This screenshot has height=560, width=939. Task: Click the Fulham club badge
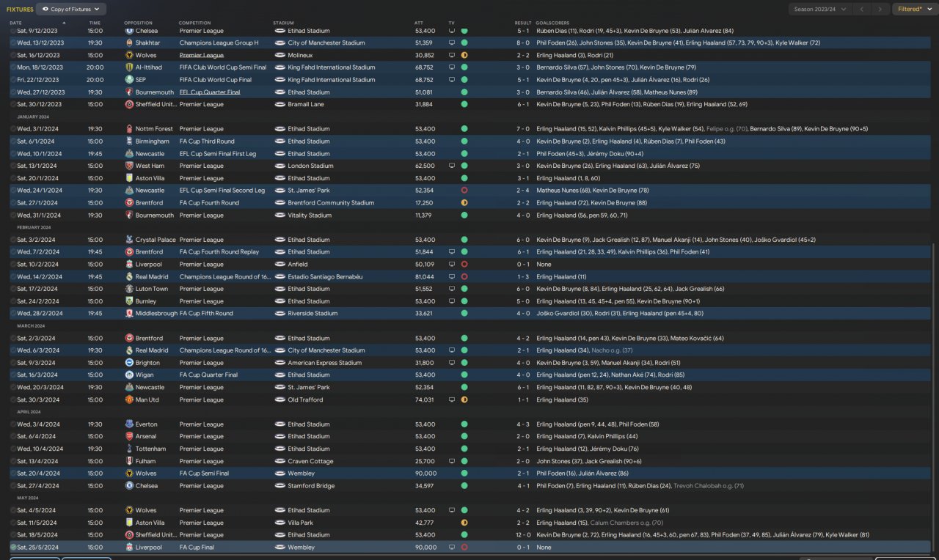tap(129, 462)
